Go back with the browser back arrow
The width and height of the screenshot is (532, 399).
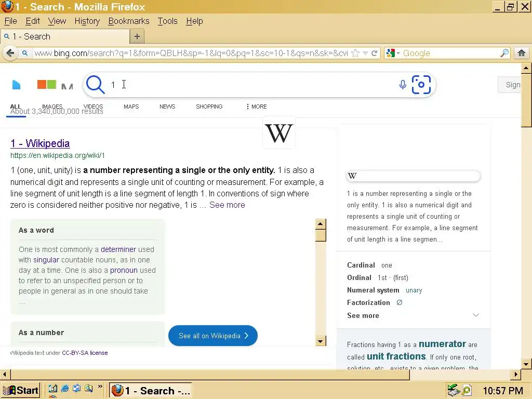pyautogui.click(x=10, y=53)
